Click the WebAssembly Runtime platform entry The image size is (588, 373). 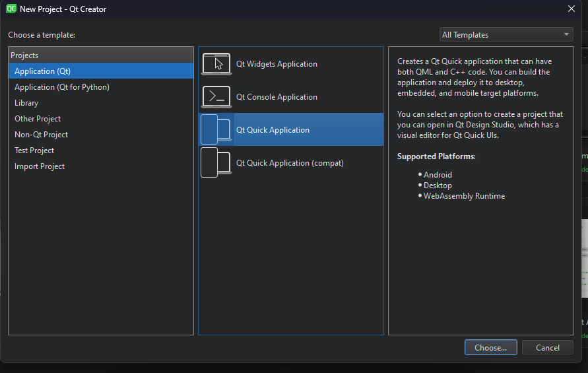(464, 196)
